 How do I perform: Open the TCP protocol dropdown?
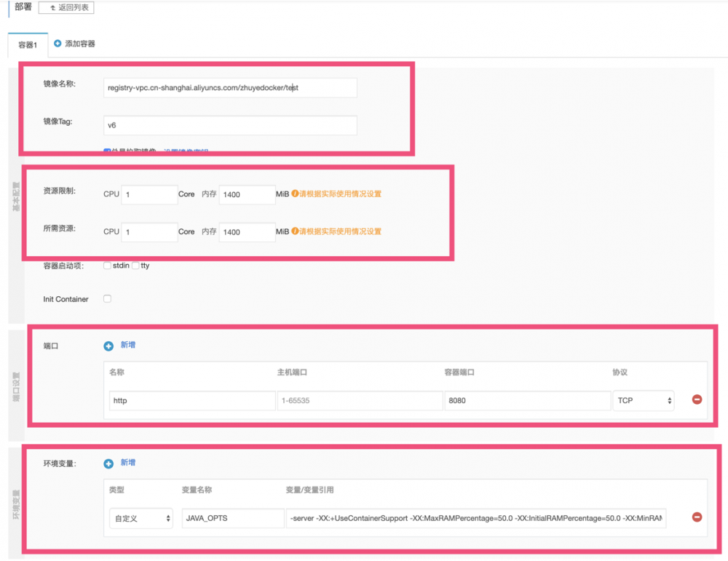pyautogui.click(x=643, y=400)
